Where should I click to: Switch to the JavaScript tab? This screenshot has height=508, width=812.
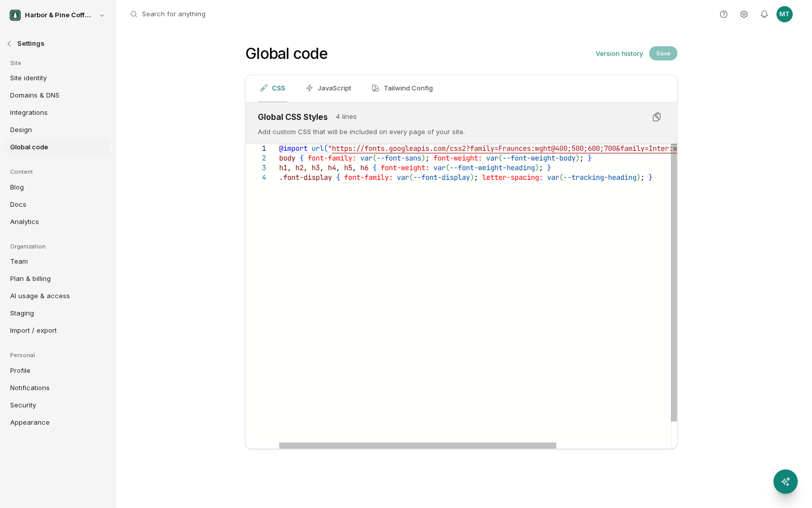pyautogui.click(x=328, y=88)
